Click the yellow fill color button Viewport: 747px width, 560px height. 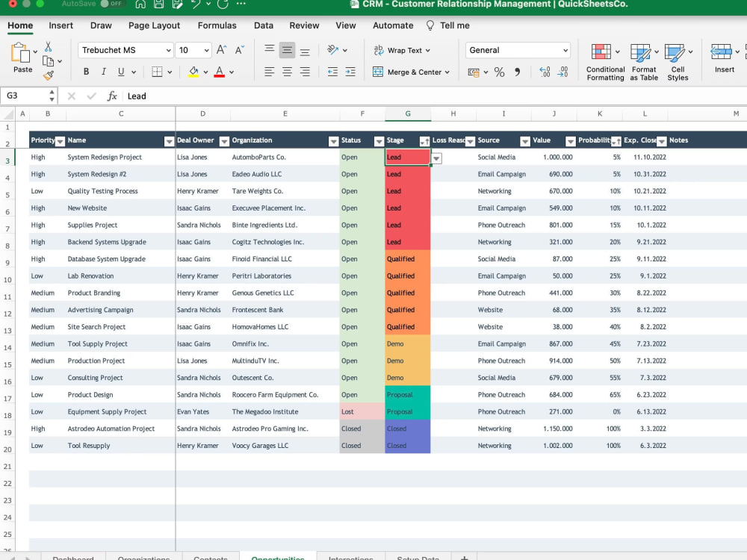pos(193,72)
